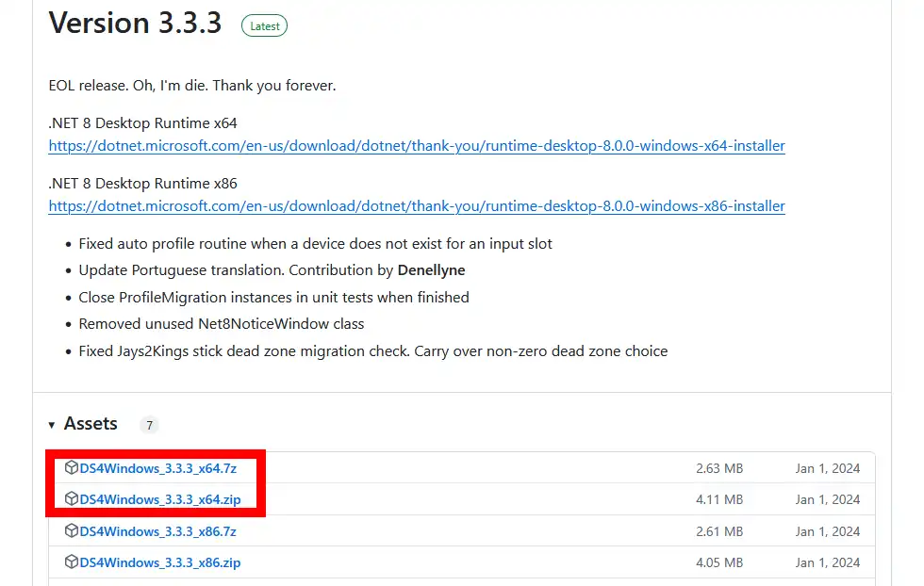
Task: Click the '.NET 8 Desktop Runtime x86' label
Action: coord(142,184)
